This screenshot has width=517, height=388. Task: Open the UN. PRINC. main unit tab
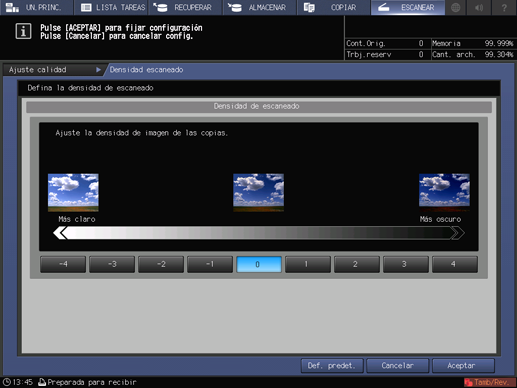coord(37,7)
